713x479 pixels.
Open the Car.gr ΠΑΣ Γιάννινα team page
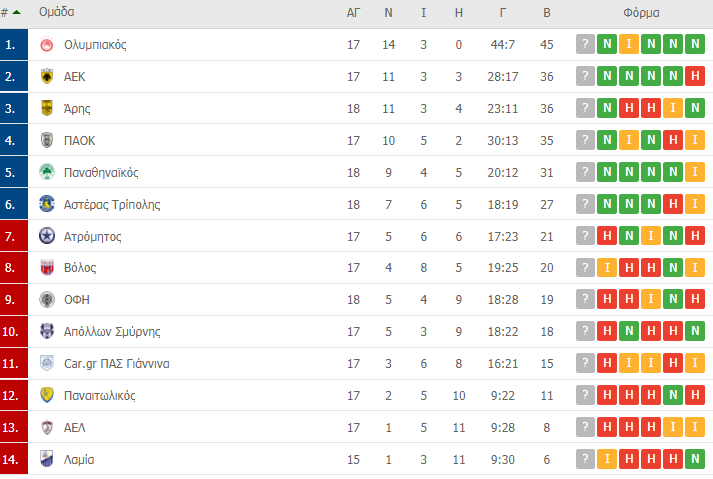click(116, 364)
